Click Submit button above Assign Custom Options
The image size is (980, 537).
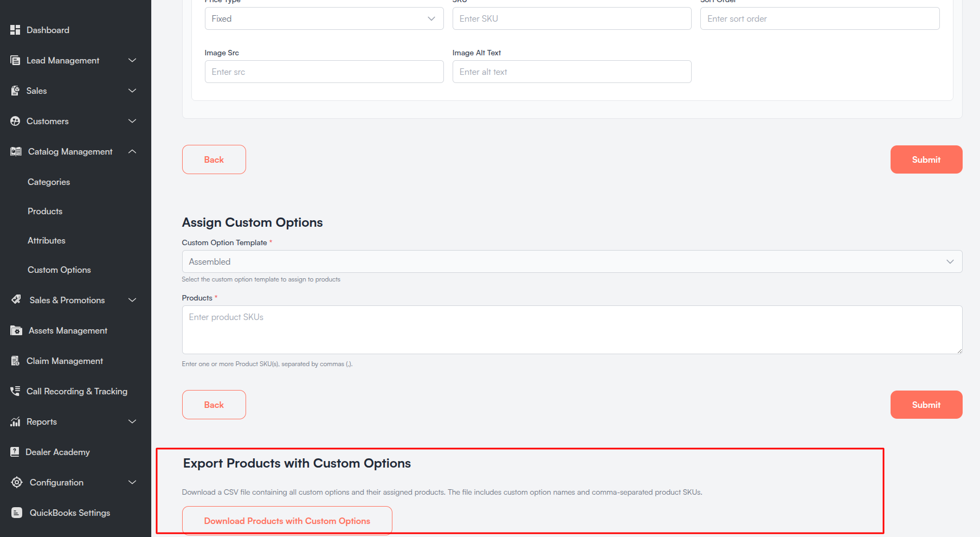point(926,159)
